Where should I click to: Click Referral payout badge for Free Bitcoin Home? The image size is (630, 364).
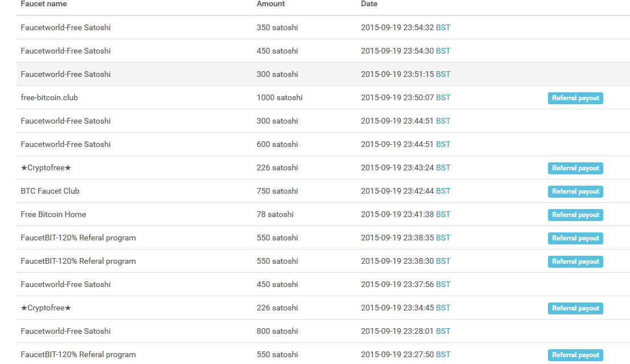pyautogui.click(x=575, y=215)
